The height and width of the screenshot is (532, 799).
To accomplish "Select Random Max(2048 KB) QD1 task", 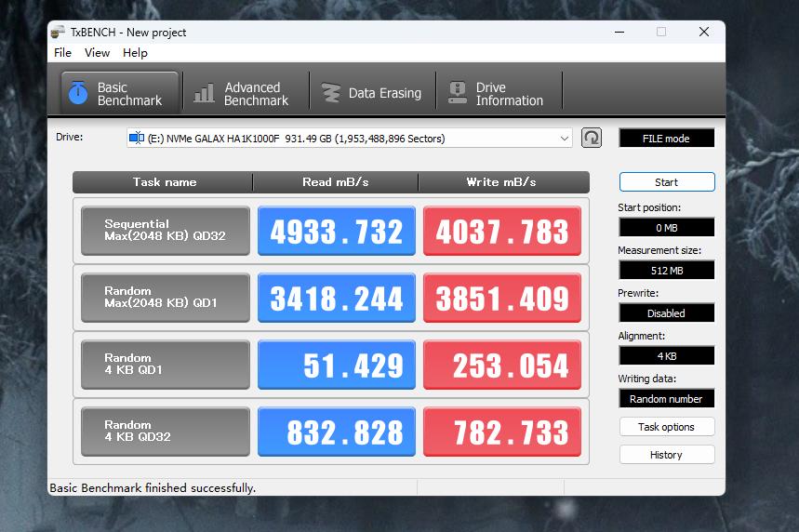I will 165,298.
